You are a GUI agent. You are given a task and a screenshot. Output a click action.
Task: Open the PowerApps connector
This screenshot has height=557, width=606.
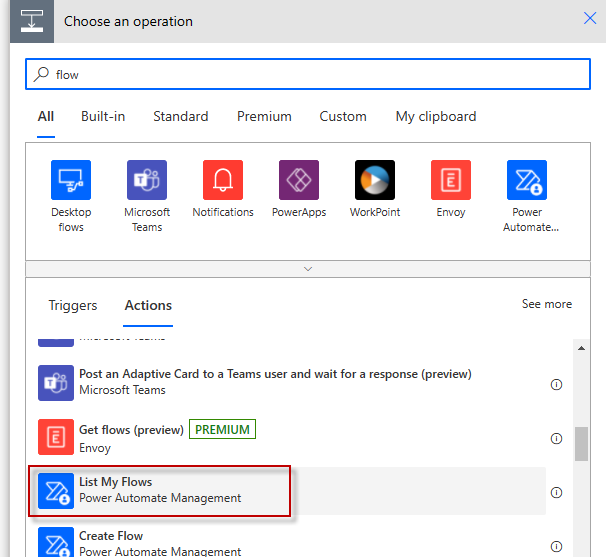point(299,180)
